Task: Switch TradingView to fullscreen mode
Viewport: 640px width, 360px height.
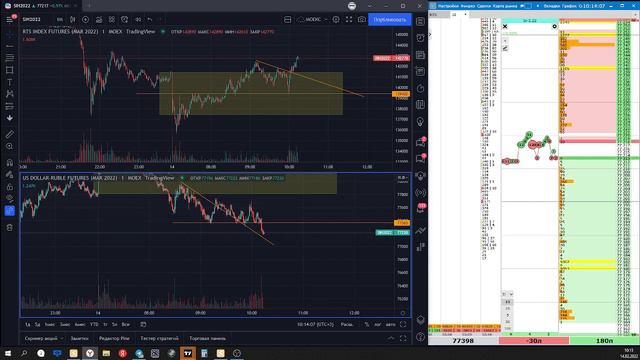Action: click(349, 19)
